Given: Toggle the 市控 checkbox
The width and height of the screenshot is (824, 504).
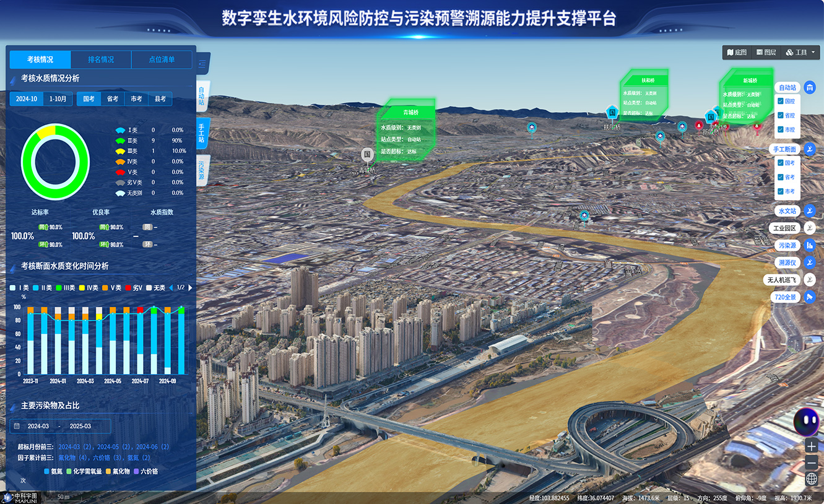Looking at the screenshot, I should coord(781,129).
